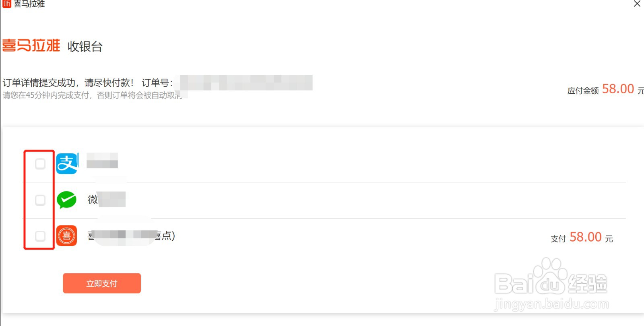This screenshot has width=644, height=326.
Task: Click the red 喜马拉雅 header logo
Action: tap(31, 45)
